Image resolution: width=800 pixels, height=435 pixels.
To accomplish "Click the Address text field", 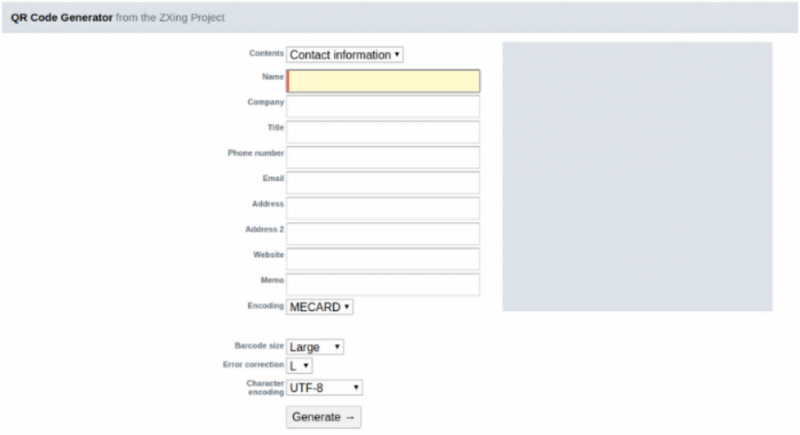I will [x=383, y=208].
